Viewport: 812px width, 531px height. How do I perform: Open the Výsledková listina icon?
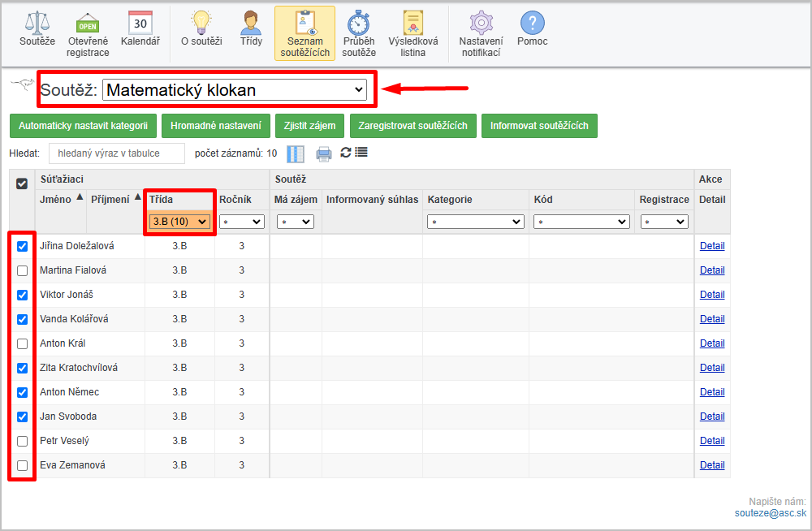pos(413,23)
